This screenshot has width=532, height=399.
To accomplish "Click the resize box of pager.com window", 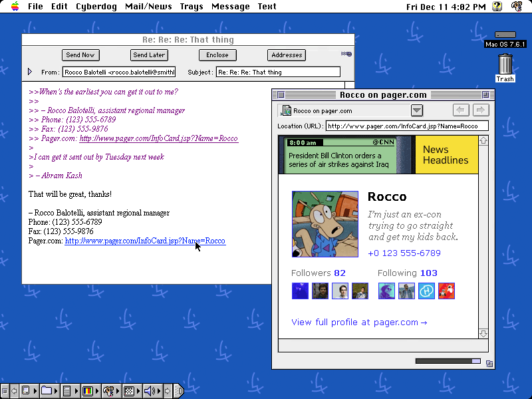I will coord(489,364).
